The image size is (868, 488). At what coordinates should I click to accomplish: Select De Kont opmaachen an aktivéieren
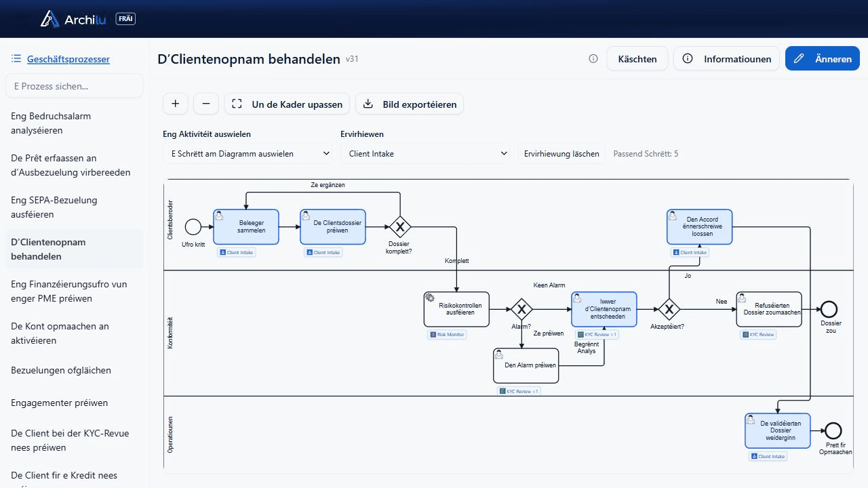point(74,333)
